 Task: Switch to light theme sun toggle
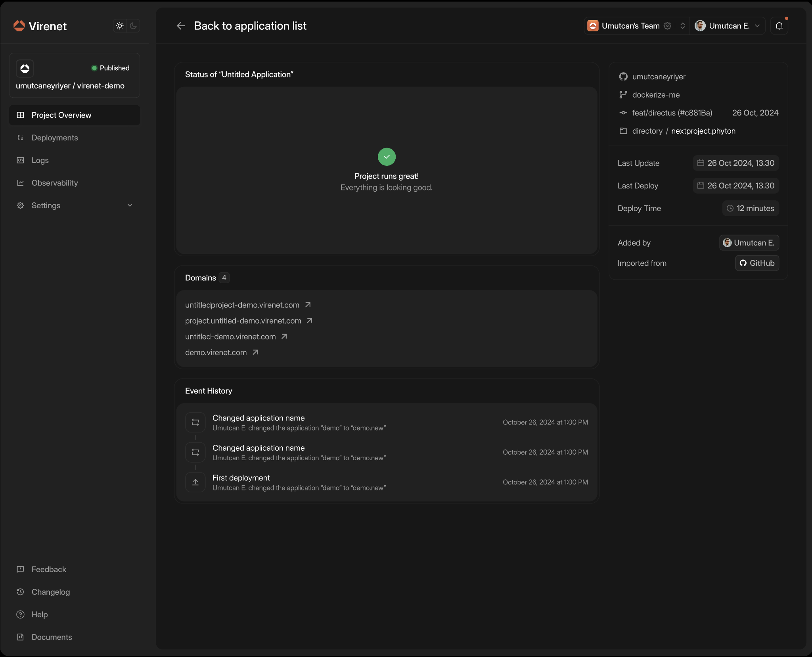(x=120, y=26)
